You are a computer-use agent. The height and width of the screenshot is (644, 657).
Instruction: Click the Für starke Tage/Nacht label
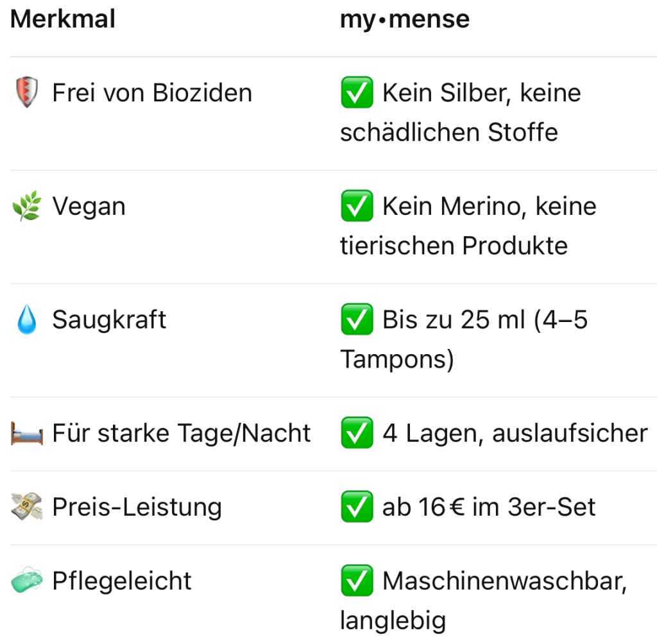[x=182, y=434]
